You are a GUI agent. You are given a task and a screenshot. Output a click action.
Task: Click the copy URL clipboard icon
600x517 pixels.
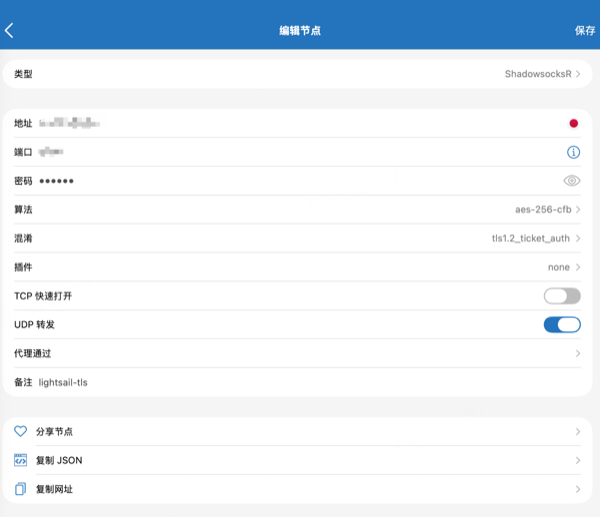20,489
